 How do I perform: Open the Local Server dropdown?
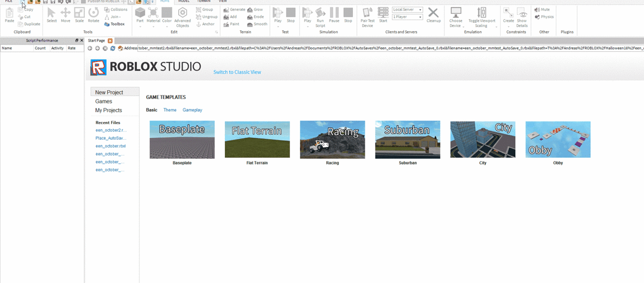click(407, 10)
